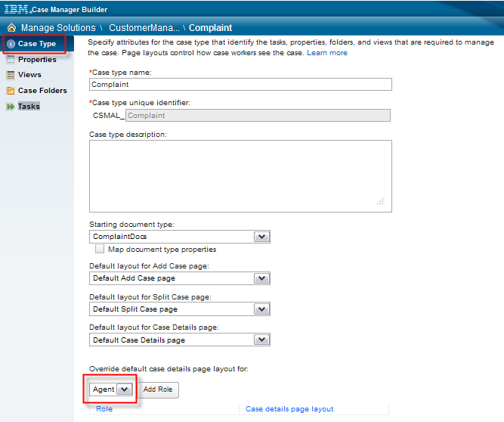Focus the Case type name field

[x=240, y=85]
